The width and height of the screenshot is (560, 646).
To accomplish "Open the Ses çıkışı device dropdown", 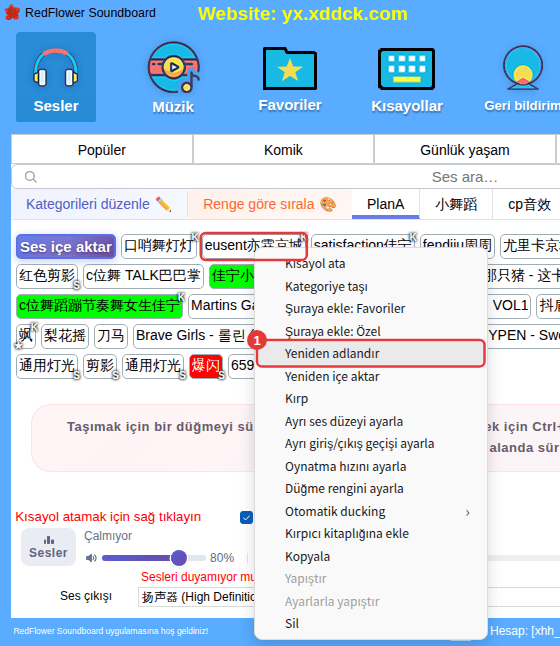I will pyautogui.click(x=196, y=597).
